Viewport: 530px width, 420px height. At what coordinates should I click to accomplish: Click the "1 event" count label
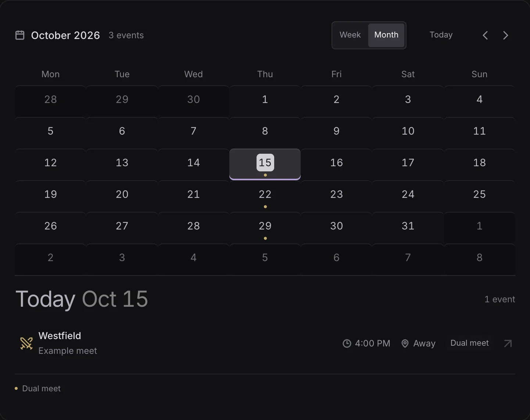point(500,299)
